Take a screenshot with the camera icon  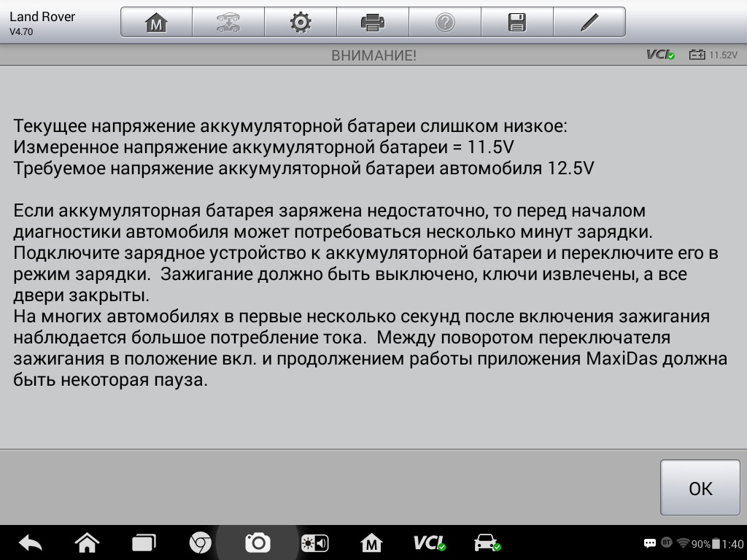(257, 542)
